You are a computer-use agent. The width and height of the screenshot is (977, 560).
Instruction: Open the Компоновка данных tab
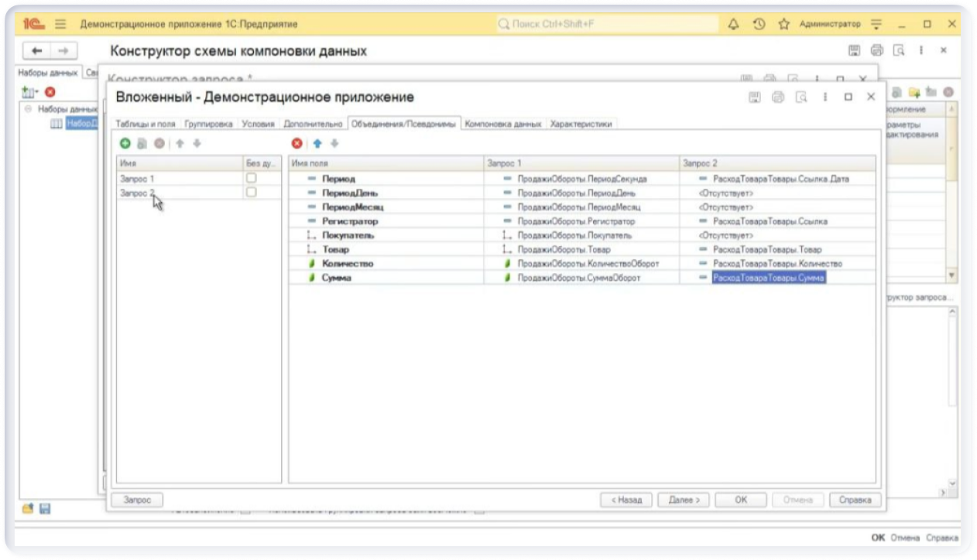(x=503, y=124)
